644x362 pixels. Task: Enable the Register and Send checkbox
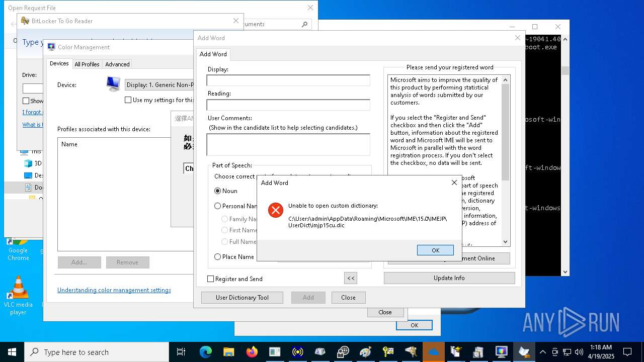click(x=211, y=279)
